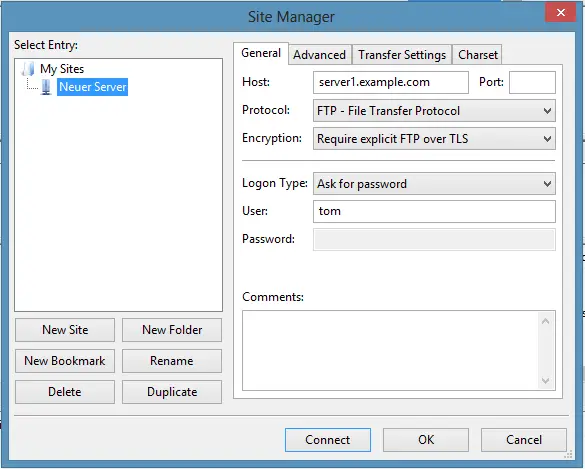Click the Host input field
The height and width of the screenshot is (469, 585).
pos(391,82)
